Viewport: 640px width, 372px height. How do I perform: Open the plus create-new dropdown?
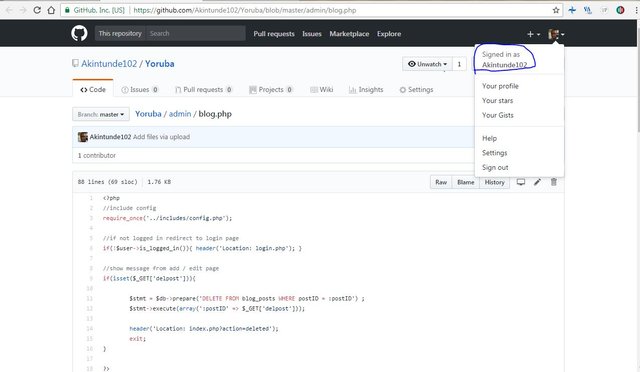(533, 34)
